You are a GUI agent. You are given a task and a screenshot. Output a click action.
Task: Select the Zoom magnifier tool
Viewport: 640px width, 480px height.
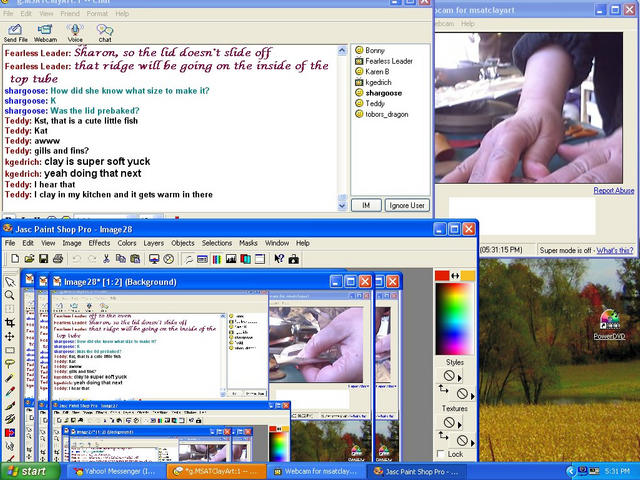pos(9,295)
